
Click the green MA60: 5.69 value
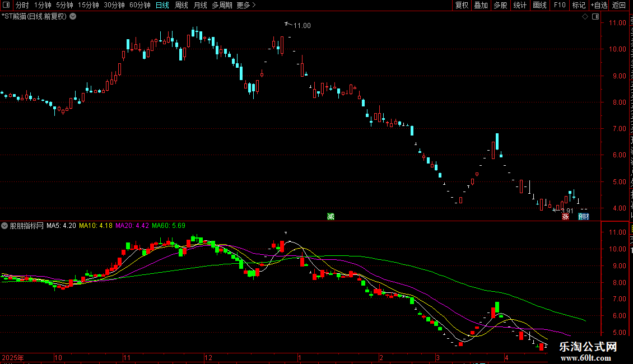(169, 226)
